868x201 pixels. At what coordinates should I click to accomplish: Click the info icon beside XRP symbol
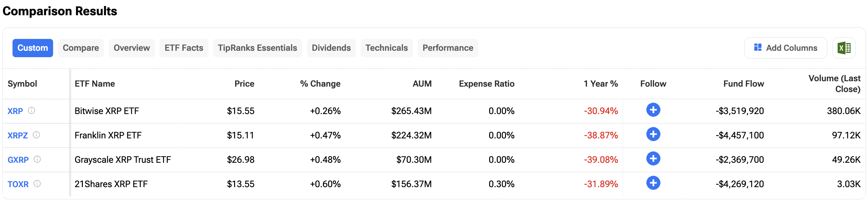click(x=31, y=111)
